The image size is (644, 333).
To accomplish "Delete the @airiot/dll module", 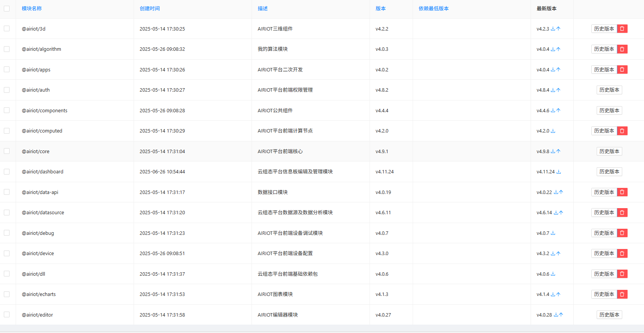I will coord(622,274).
